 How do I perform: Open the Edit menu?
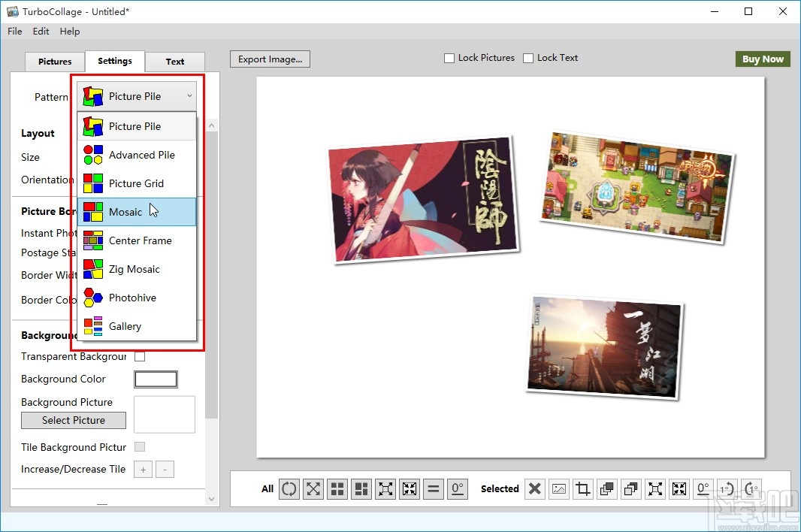[x=41, y=31]
